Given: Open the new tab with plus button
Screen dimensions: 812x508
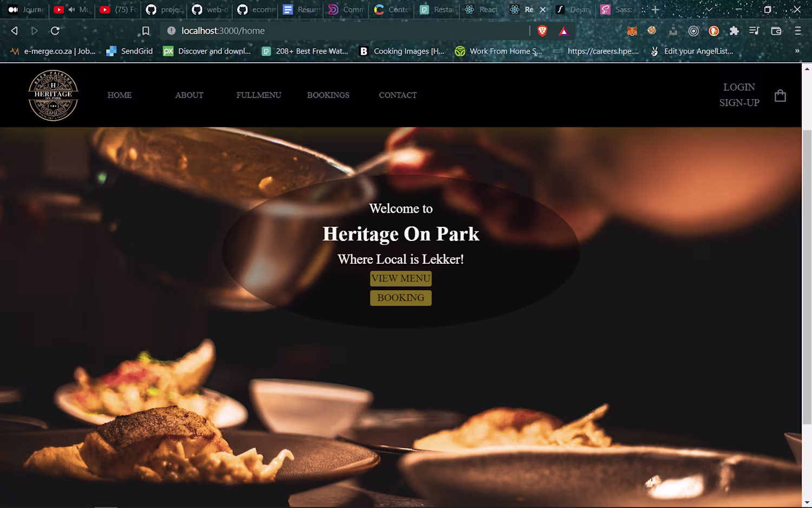Looking at the screenshot, I should tap(656, 9).
